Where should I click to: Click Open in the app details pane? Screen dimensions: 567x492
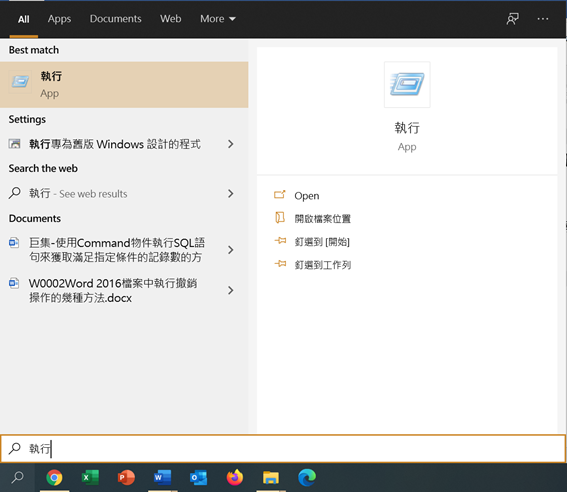pyautogui.click(x=307, y=196)
